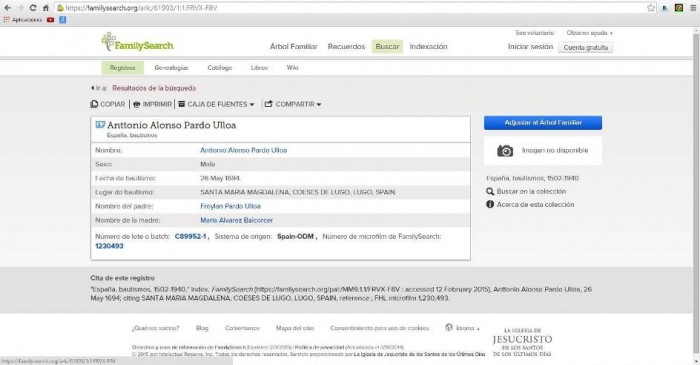Open CAJA DE FUENTES dropdown
The width and height of the screenshot is (700, 365).
point(216,104)
